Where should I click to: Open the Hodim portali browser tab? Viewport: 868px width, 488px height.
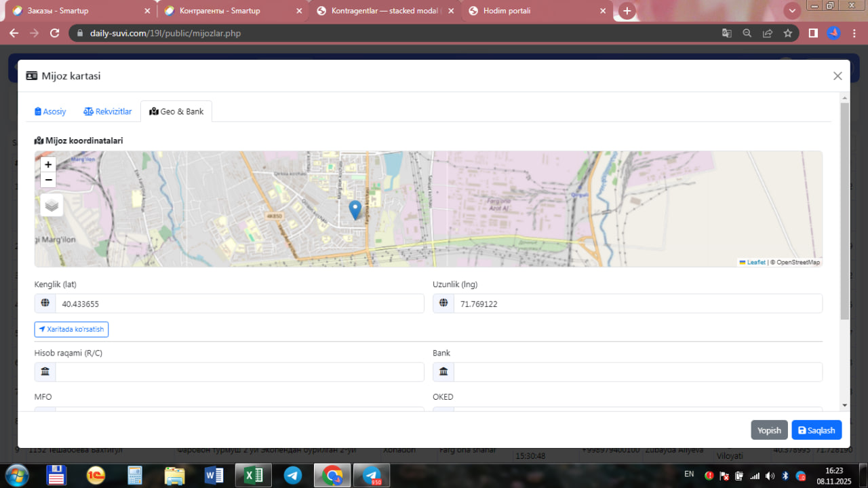coord(506,11)
